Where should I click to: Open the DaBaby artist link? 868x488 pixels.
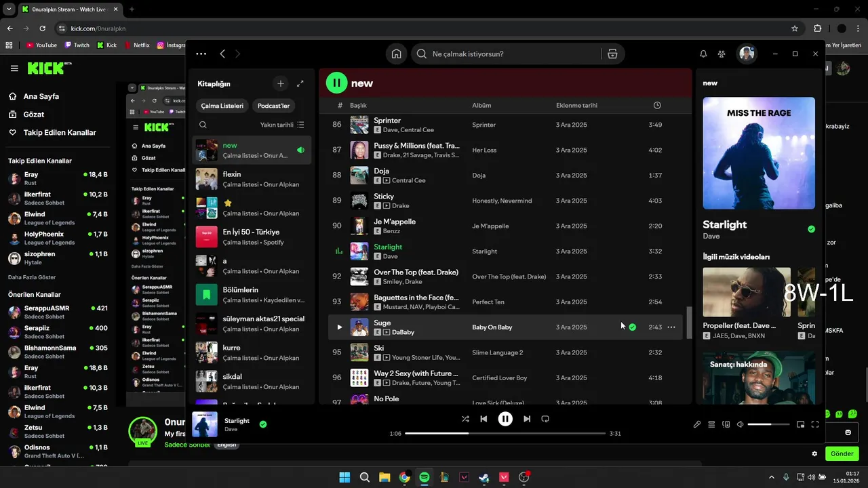pos(403,332)
